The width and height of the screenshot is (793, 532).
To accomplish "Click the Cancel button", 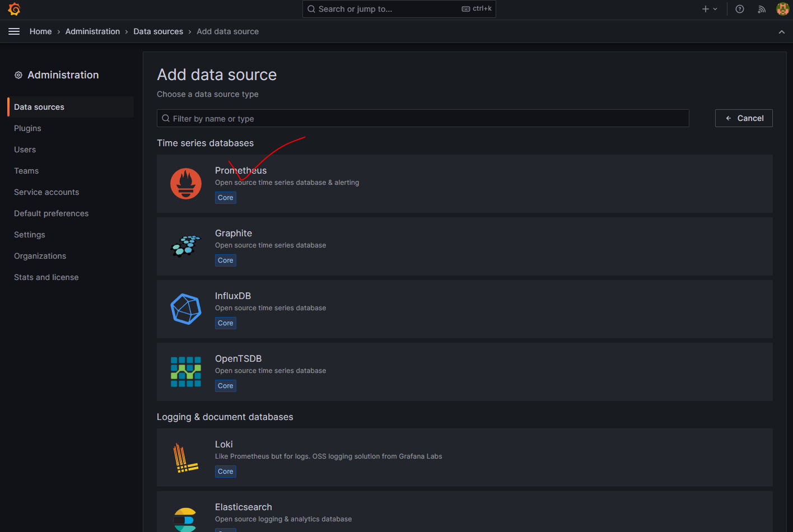I will (x=744, y=118).
